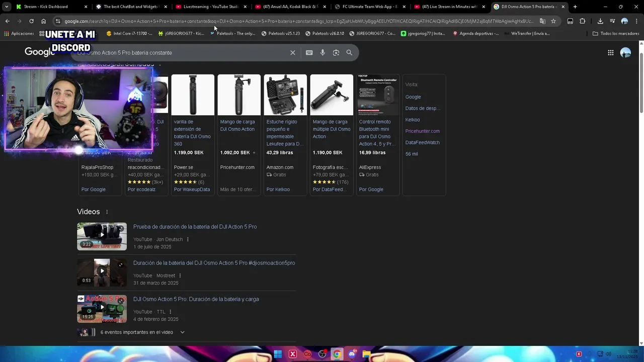Open the on-screen keyboard input tool
Screen dimensions: 644x362
(309, 53)
